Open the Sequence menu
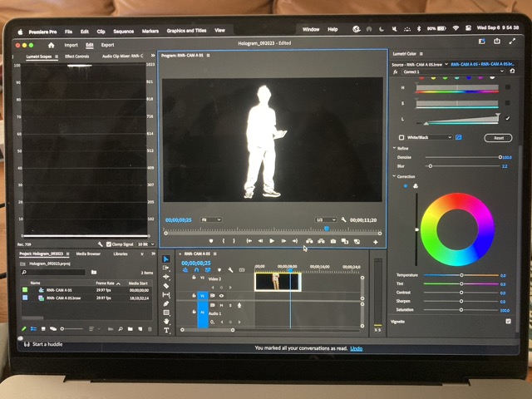The width and height of the screenshot is (532, 399). (123, 31)
